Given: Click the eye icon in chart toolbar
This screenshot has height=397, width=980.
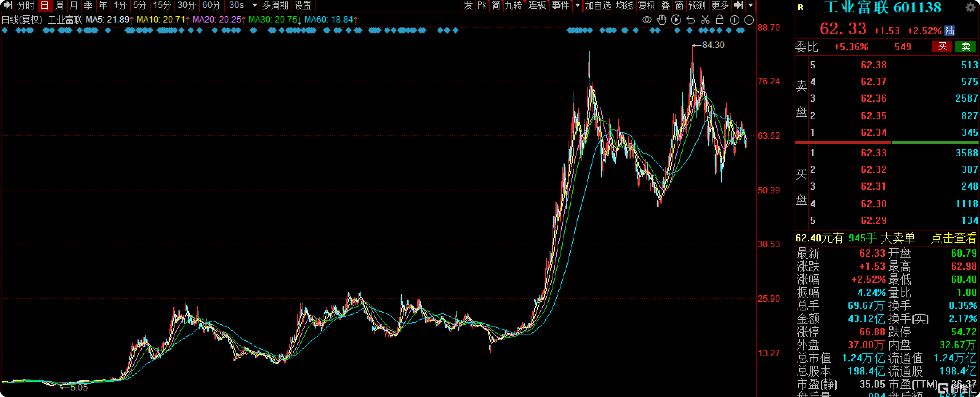Looking at the screenshot, I should click(x=647, y=20).
